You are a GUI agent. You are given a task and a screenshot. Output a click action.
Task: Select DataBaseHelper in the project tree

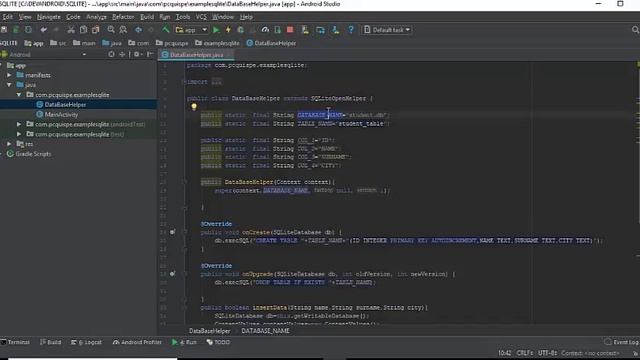(65, 104)
